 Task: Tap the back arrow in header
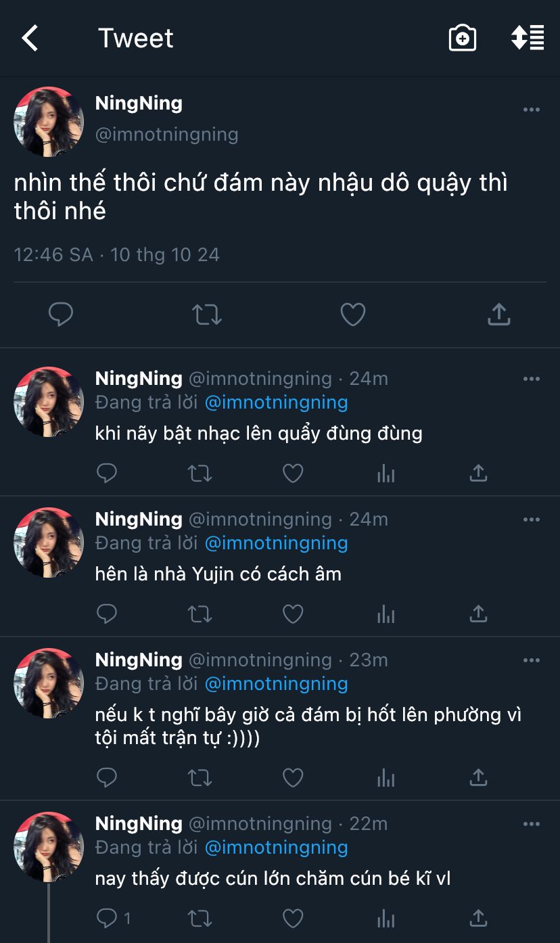(30, 39)
